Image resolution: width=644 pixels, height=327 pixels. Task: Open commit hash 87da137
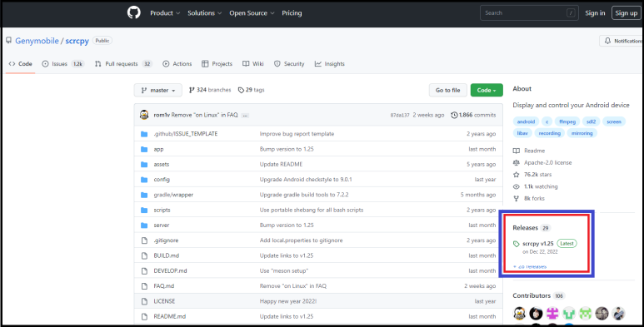[x=400, y=116]
